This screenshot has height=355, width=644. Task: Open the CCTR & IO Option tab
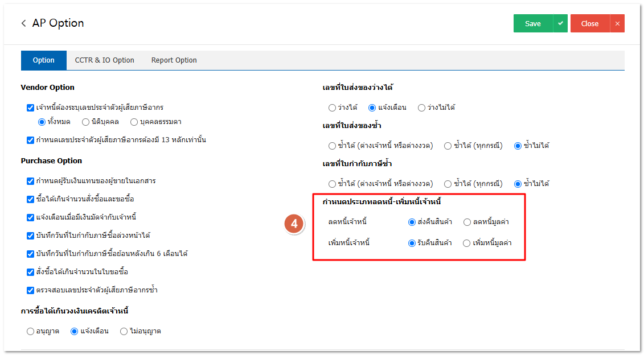(x=104, y=60)
